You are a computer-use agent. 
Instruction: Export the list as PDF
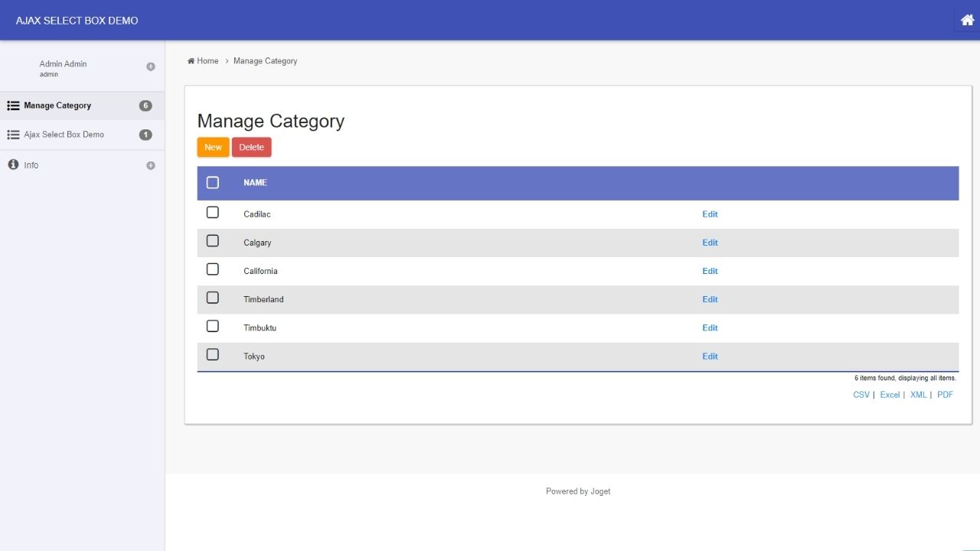(x=945, y=395)
